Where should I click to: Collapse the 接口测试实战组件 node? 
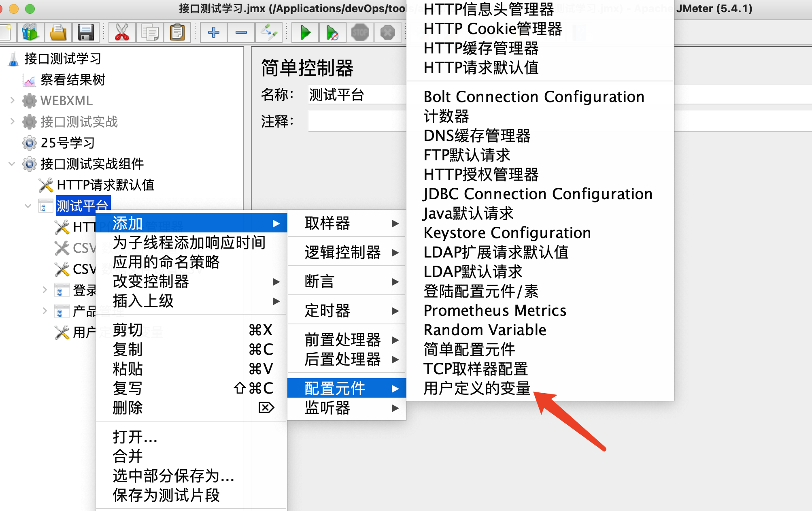pyautogui.click(x=12, y=164)
